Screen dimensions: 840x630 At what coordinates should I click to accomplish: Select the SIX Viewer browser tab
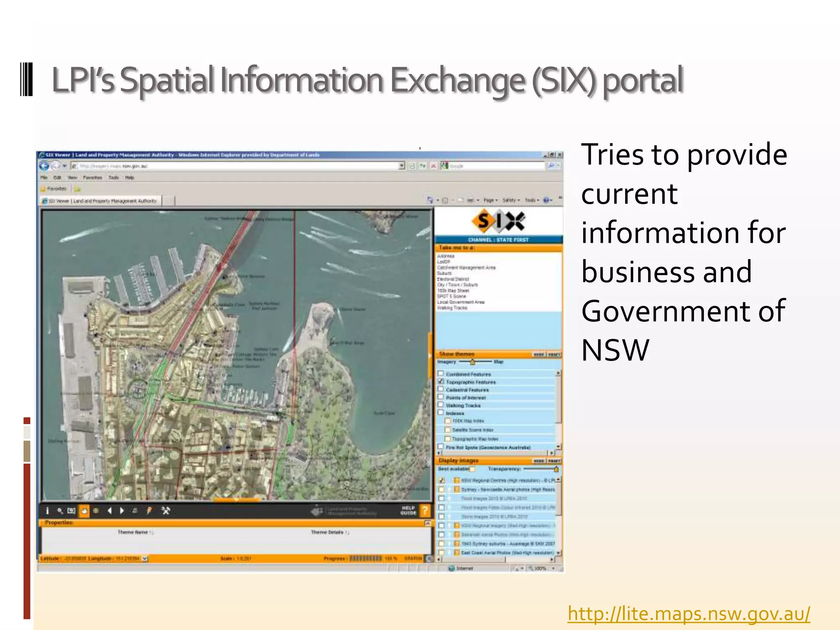[x=101, y=201]
